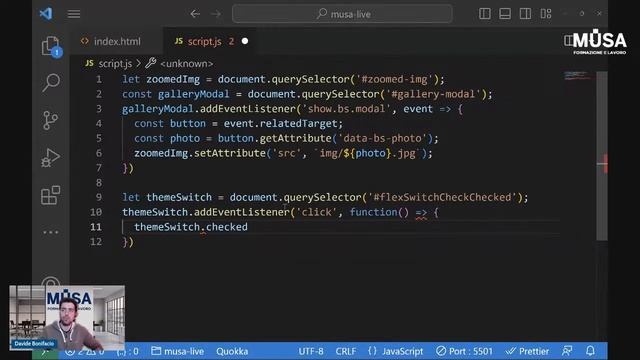Open the musa-live folder status item
This screenshot has height=360, width=640.
pyautogui.click(x=178, y=351)
